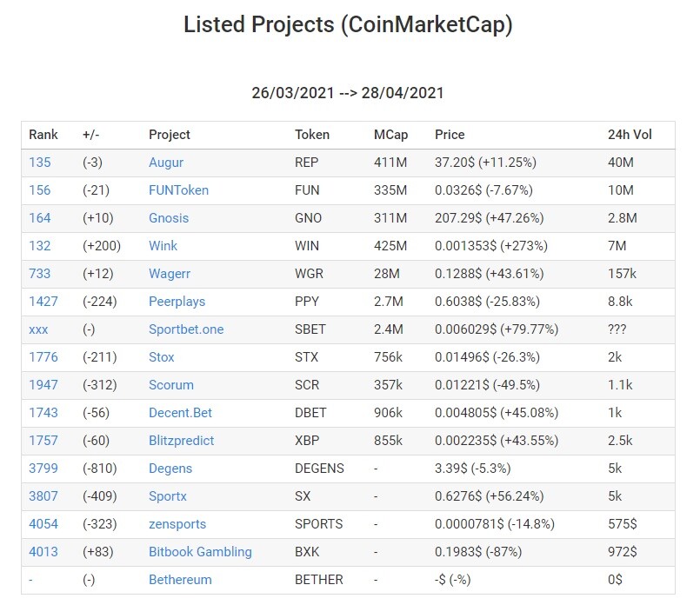
Task: Open the Peerplays project link
Action: click(177, 302)
